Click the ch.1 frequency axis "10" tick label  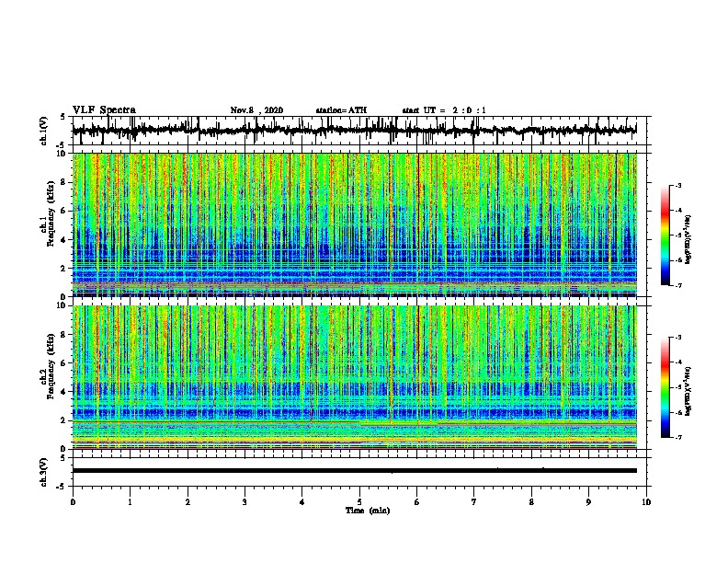[x=63, y=154]
